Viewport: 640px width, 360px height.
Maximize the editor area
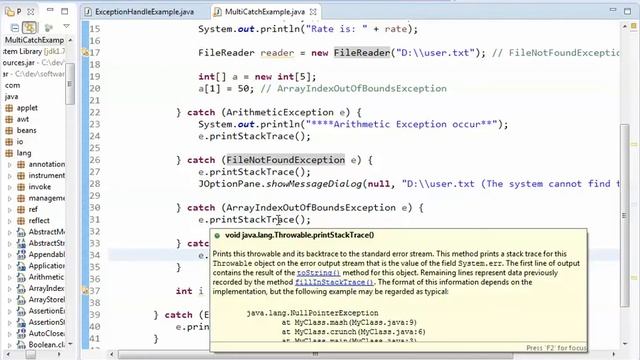tap(628, 11)
